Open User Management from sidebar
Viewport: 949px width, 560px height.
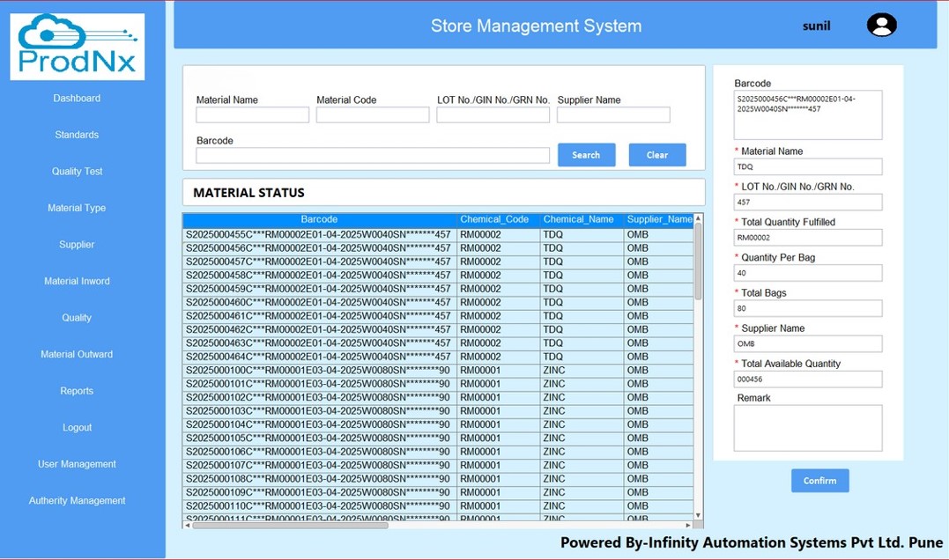(77, 464)
